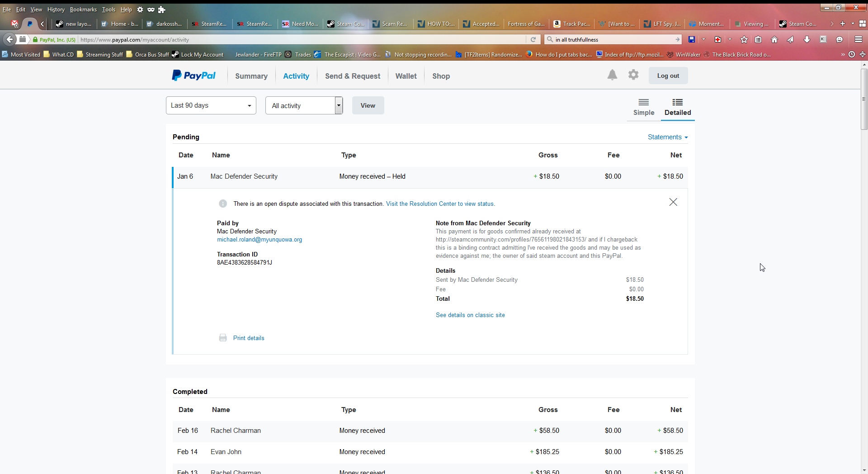Click the Firefox home icon
The width and height of the screenshot is (868, 474).
tap(774, 40)
